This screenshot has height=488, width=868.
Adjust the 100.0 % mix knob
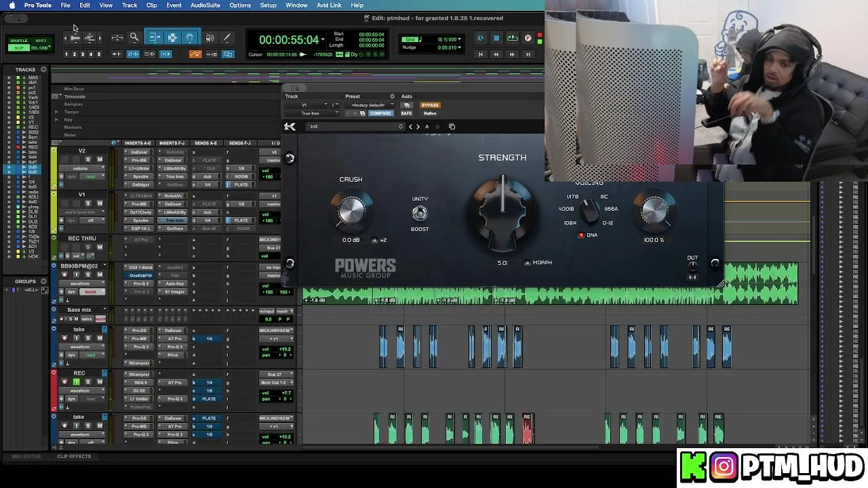pos(654,210)
